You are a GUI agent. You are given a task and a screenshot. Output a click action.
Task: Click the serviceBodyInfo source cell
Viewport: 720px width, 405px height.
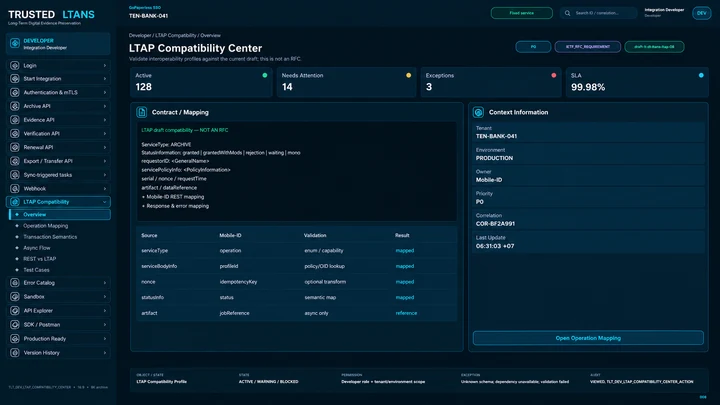159,266
